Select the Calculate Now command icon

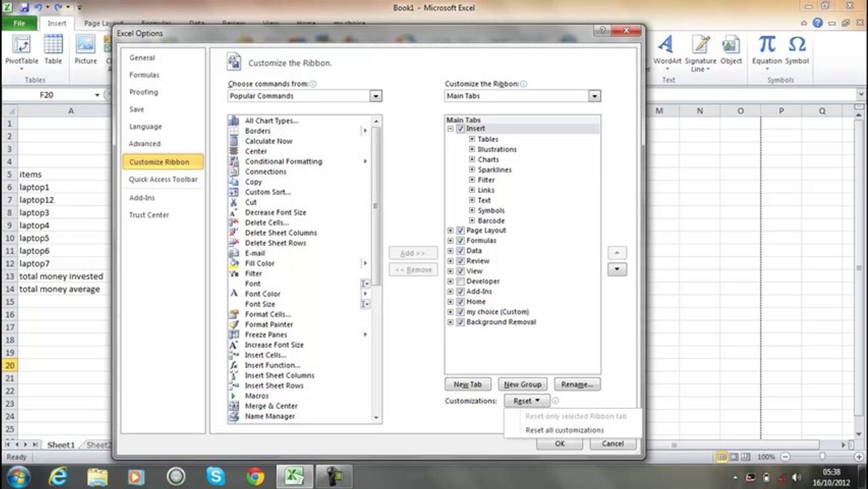[x=234, y=141]
